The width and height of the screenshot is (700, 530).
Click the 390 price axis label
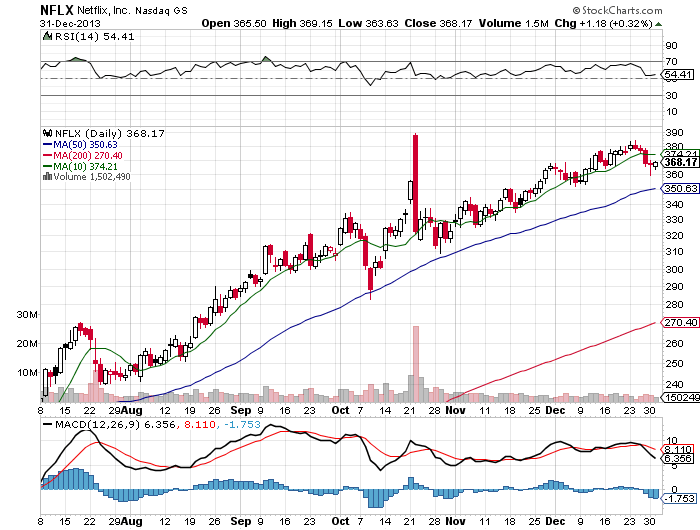point(674,133)
